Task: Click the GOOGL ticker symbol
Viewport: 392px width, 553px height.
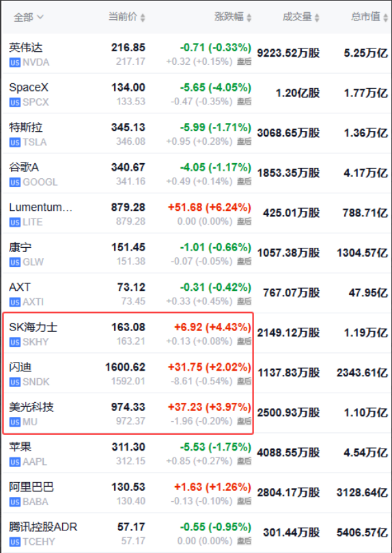Action: [40, 182]
